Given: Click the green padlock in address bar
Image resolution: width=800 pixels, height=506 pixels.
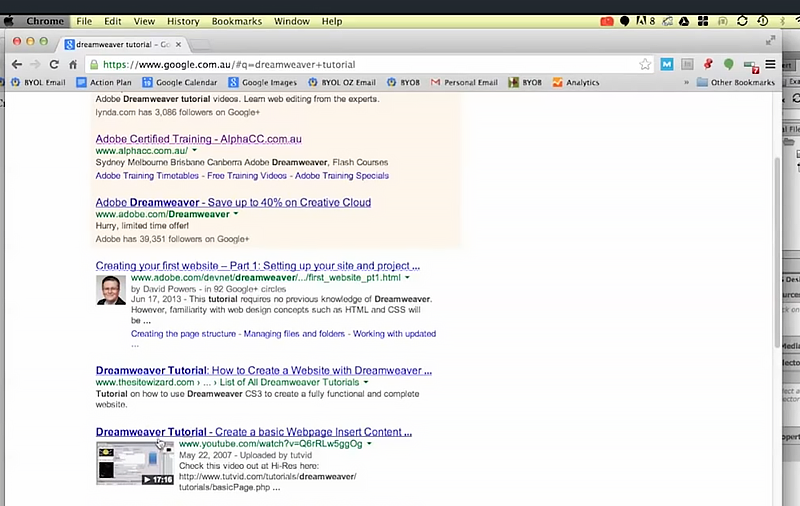Looking at the screenshot, I should click(94, 64).
